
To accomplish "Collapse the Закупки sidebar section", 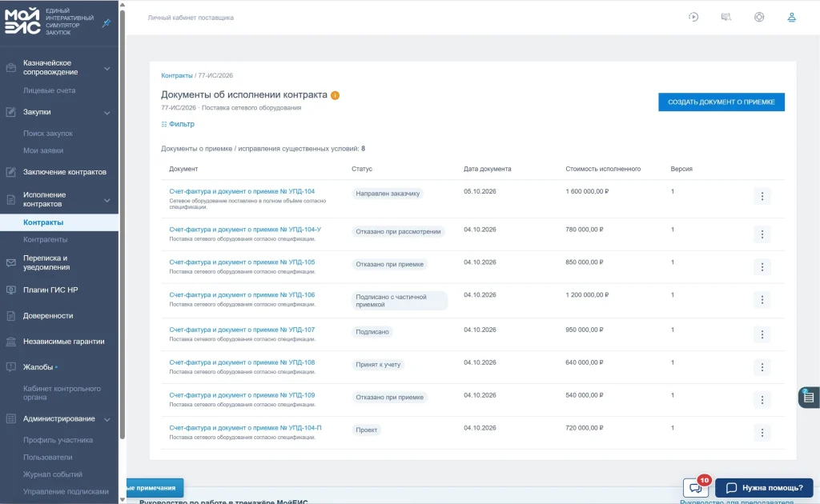I will 107,113.
